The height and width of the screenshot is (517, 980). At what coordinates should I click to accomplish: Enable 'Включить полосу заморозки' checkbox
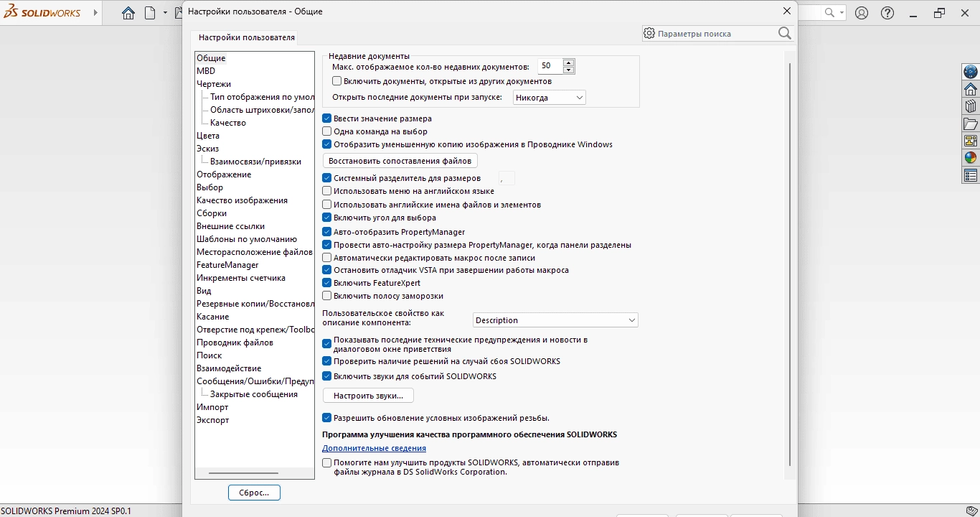[x=327, y=296]
